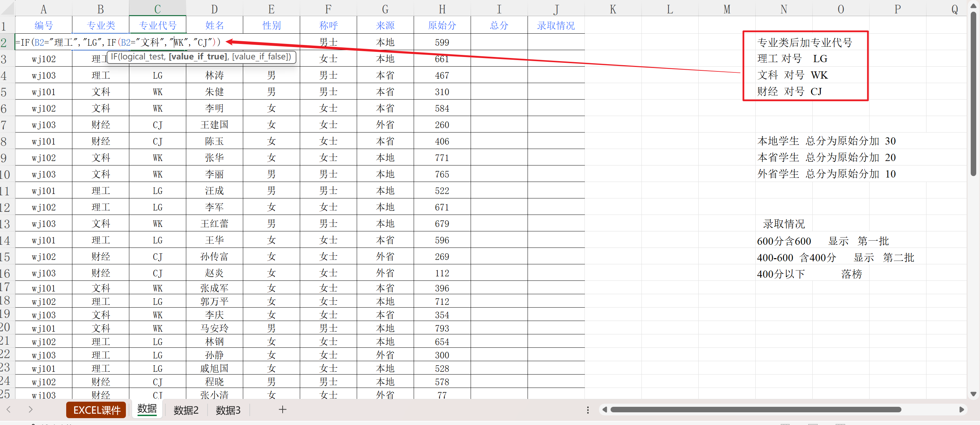Click vertical scrollbar down arrow
The image size is (980, 425).
pos(973,394)
